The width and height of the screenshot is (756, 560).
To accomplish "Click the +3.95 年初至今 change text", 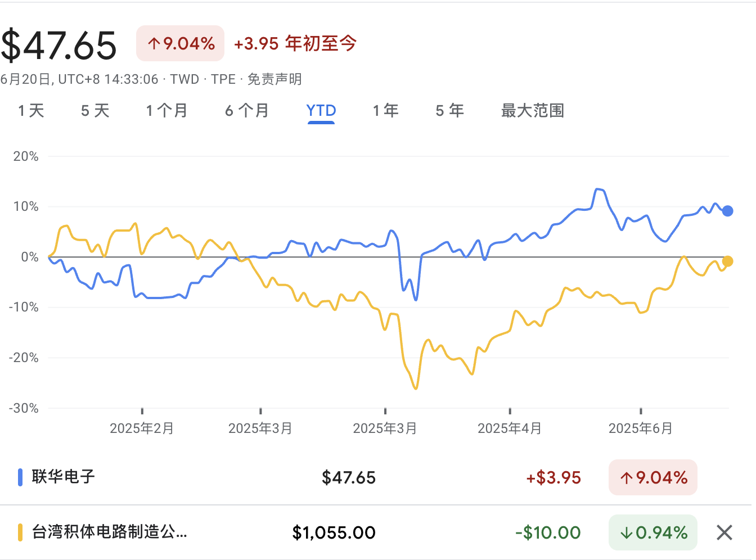I will point(295,43).
